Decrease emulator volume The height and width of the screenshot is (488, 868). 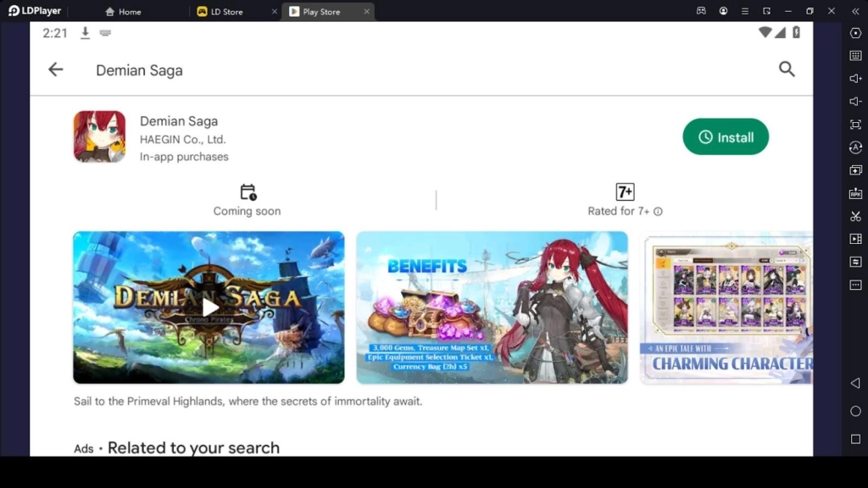click(854, 100)
